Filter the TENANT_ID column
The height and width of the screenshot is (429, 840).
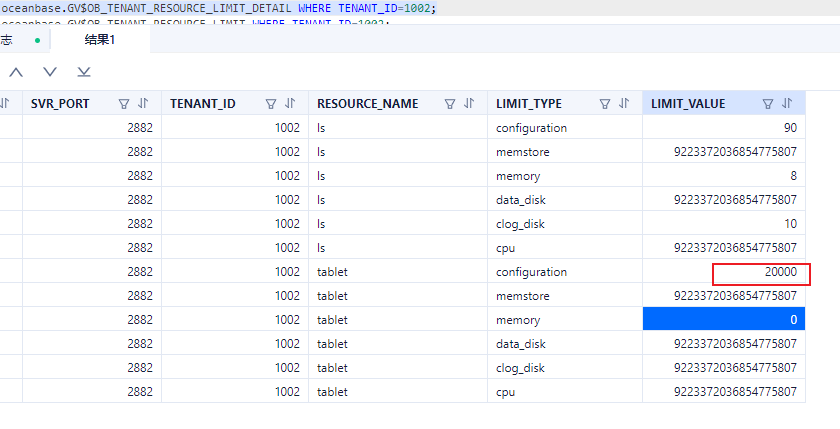[x=271, y=103]
